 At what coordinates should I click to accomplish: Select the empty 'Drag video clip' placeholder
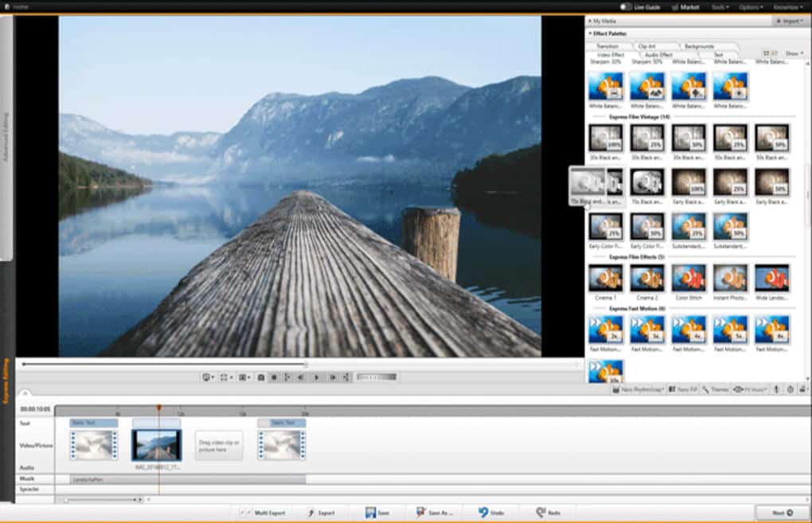pyautogui.click(x=219, y=445)
